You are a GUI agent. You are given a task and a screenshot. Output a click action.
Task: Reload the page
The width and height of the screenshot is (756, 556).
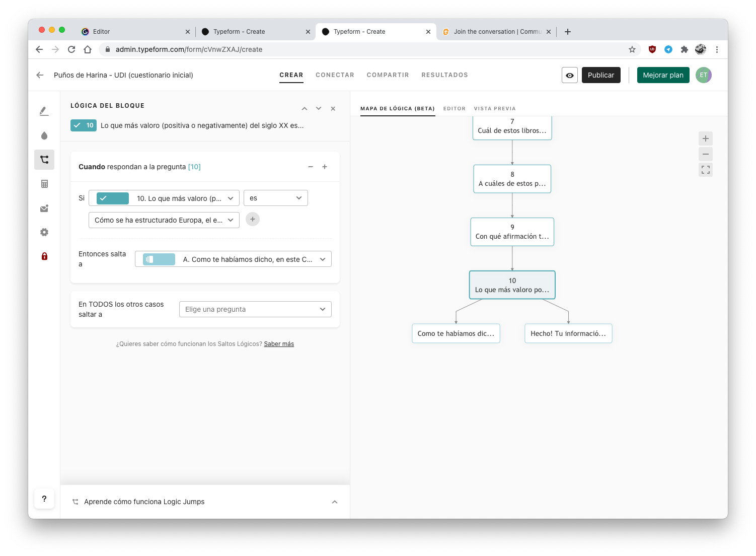(71, 49)
